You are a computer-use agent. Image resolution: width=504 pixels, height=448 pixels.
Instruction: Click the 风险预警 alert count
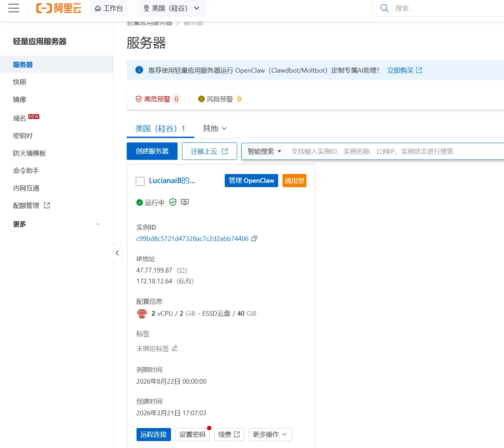point(239,99)
